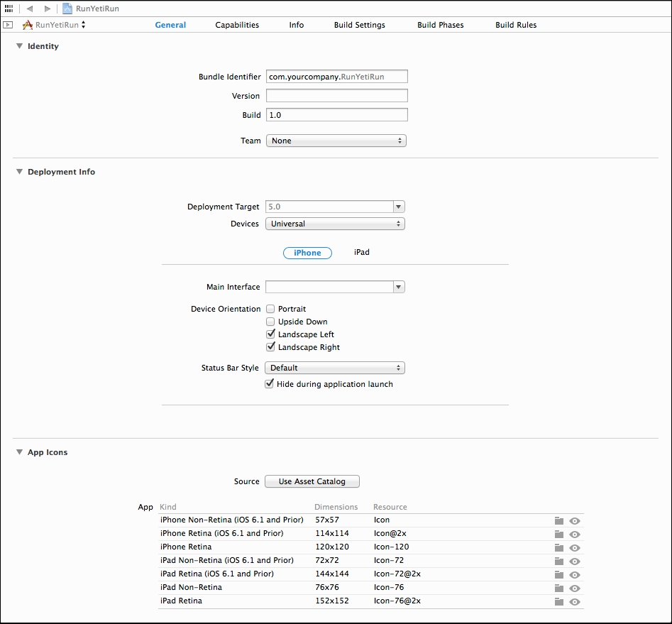
Task: Choose file for iPhone Retina 114x114 icon
Action: tap(559, 534)
